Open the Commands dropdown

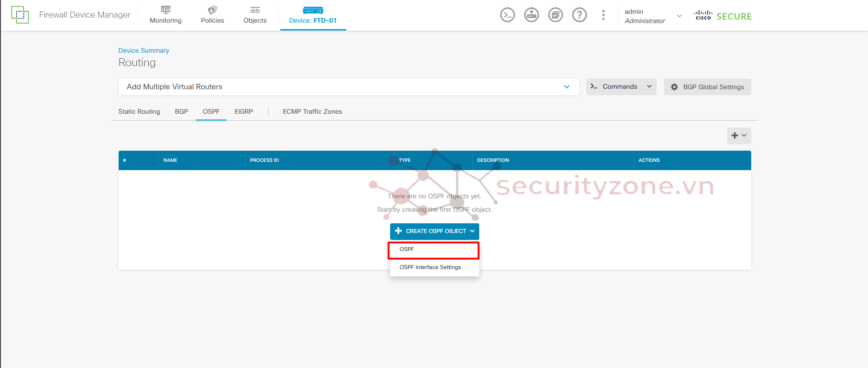621,87
